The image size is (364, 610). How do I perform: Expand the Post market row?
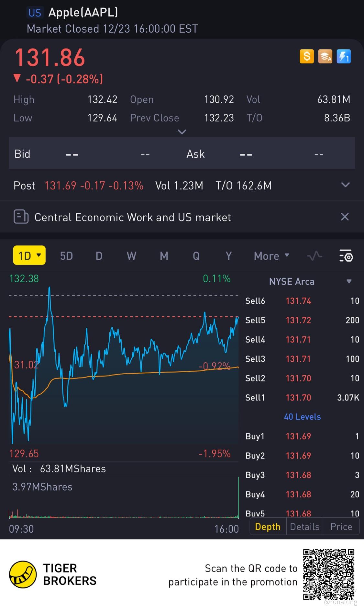tap(345, 185)
